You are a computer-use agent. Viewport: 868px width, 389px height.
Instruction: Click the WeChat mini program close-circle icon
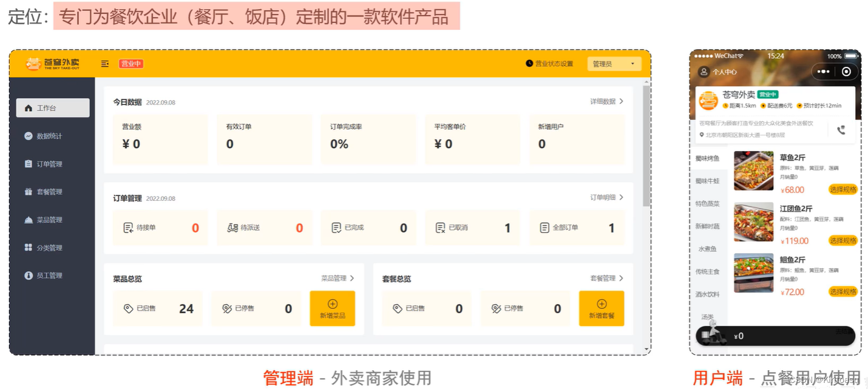[846, 72]
